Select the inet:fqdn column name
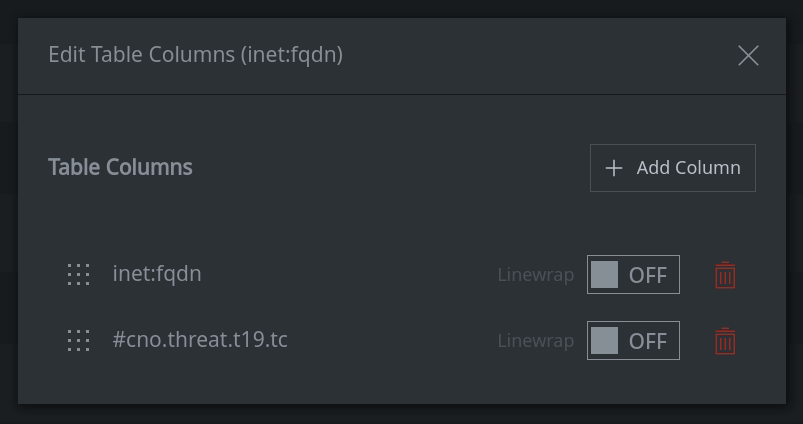Image resolution: width=803 pixels, height=424 pixels. pos(157,273)
